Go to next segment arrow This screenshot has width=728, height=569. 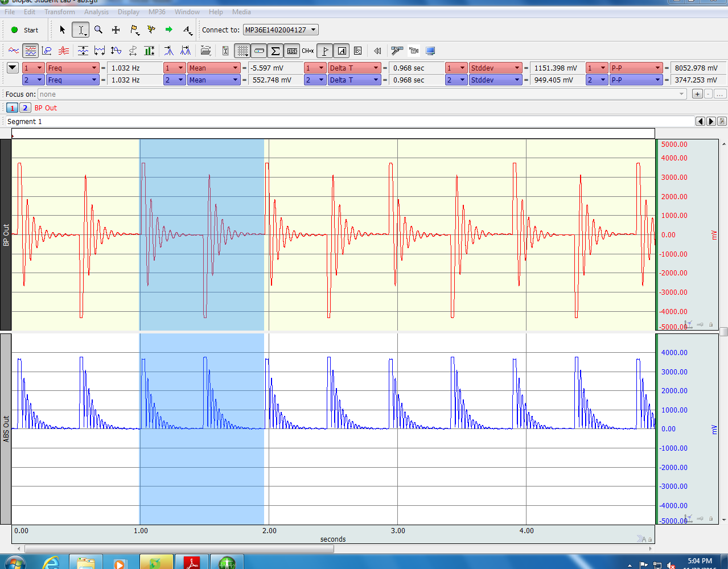(x=711, y=121)
